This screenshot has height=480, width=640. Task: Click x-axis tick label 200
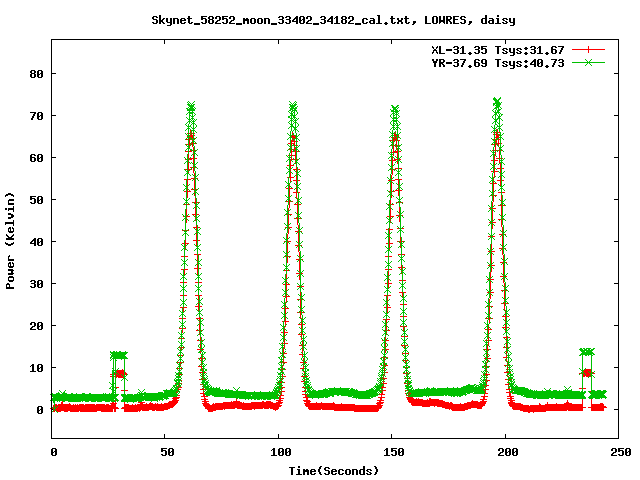507,452
